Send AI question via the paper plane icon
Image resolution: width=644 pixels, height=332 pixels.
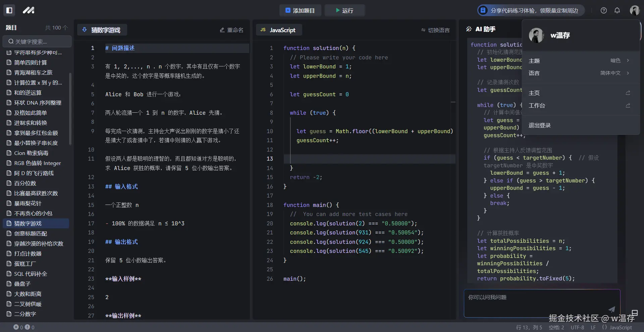(x=612, y=309)
